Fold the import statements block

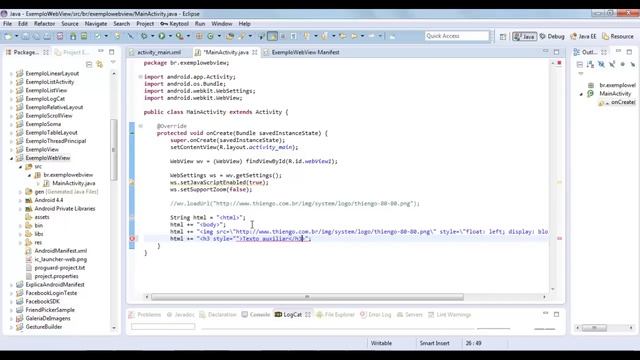click(x=140, y=77)
